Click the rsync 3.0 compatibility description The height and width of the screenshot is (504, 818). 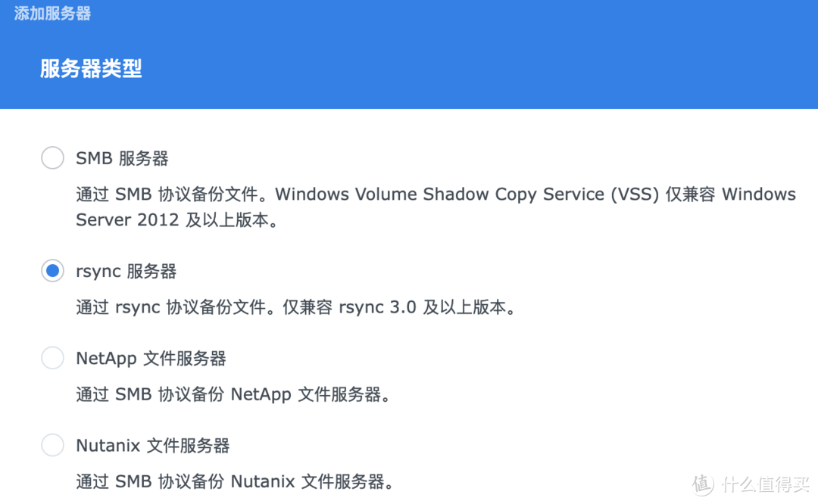297,307
